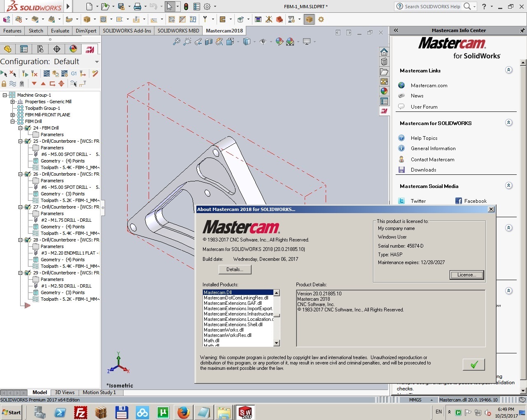Image resolution: width=527 pixels, height=420 pixels.
Task: Click the Details... button
Action: coord(235,269)
